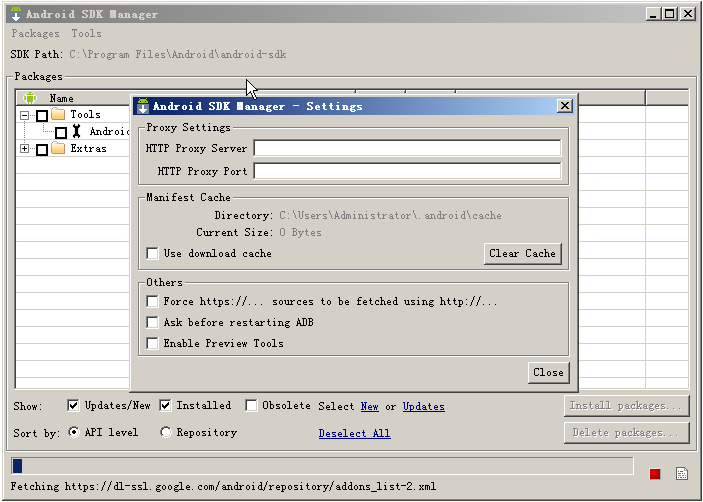Minimize the Android SDK Manager window
The width and height of the screenshot is (703, 502).
654,14
